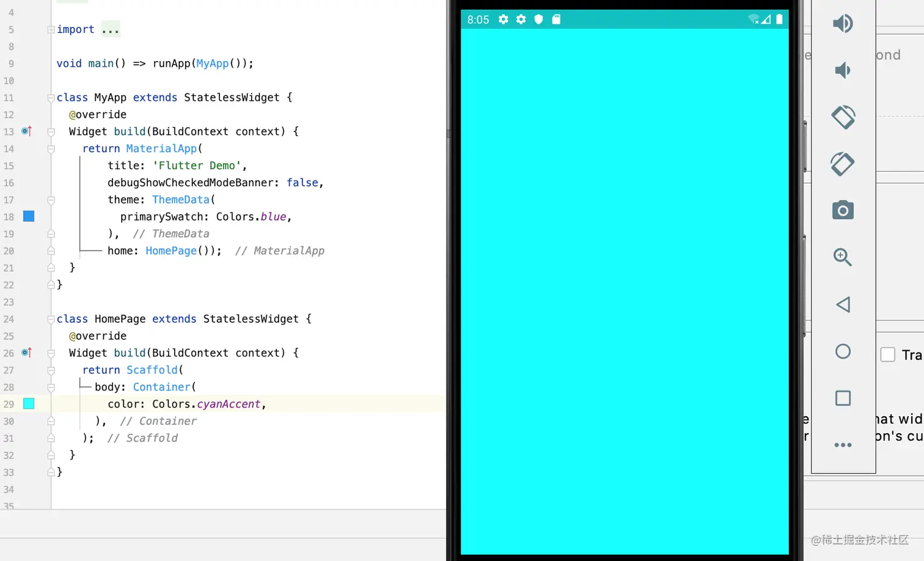Click shield icon in phone status bar
This screenshot has height=561, width=924.
click(x=538, y=19)
